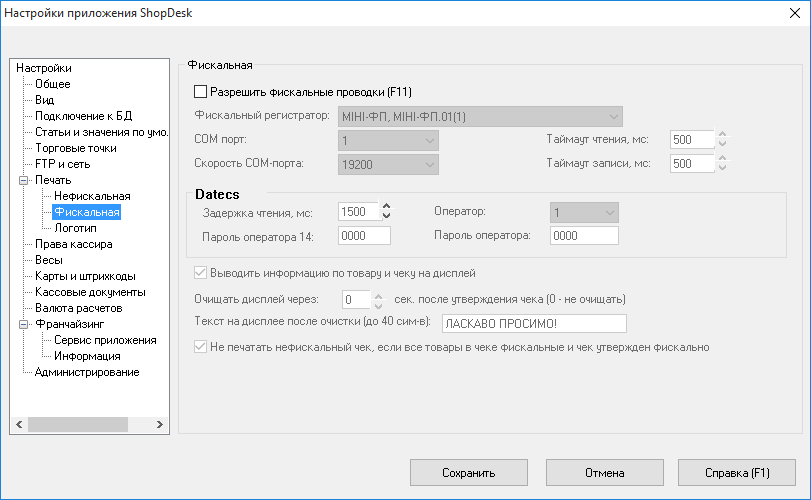This screenshot has height=500, width=811.
Task: Open the Логотип settings page
Action: point(75,228)
